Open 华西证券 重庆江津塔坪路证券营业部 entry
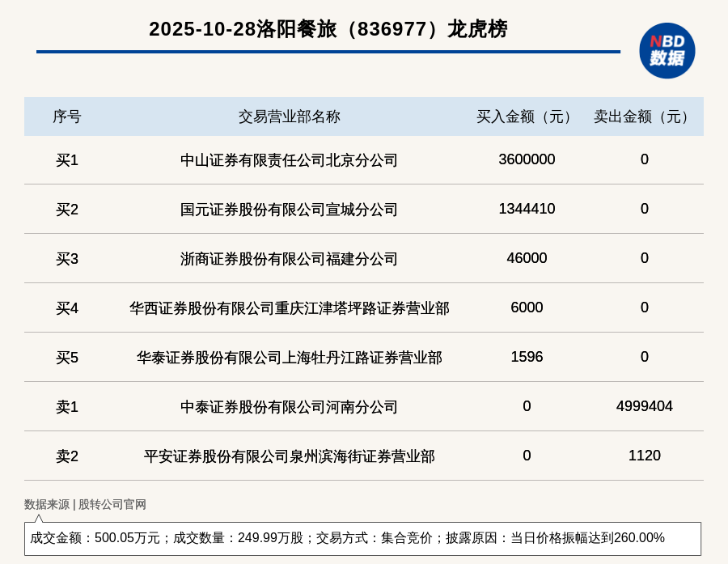 [x=289, y=308]
